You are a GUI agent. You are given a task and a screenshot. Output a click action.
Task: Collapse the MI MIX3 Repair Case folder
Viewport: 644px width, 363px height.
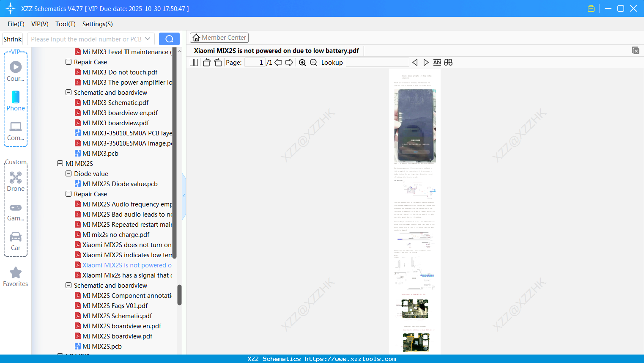pos(69,62)
